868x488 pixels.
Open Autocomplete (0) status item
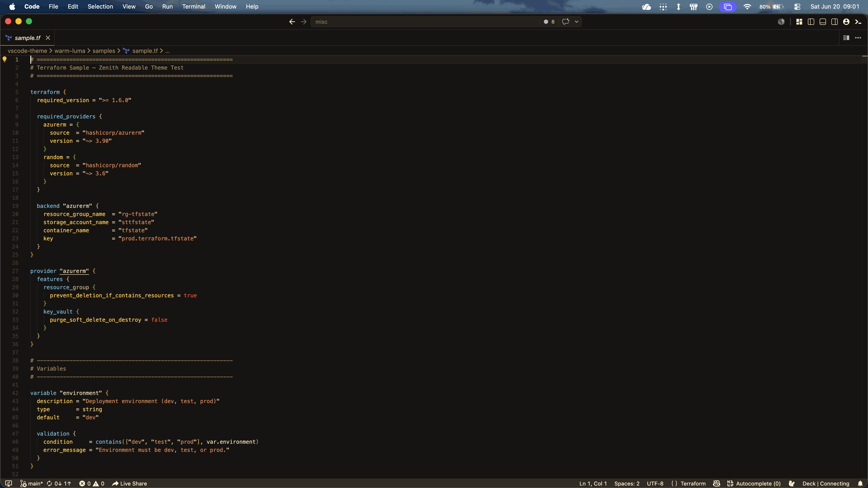point(754,483)
